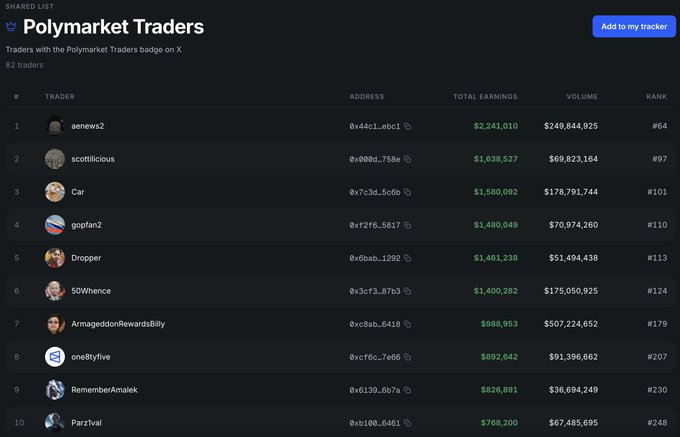The image size is (680, 437).
Task: Open trader aenews2 profile
Action: (x=88, y=126)
